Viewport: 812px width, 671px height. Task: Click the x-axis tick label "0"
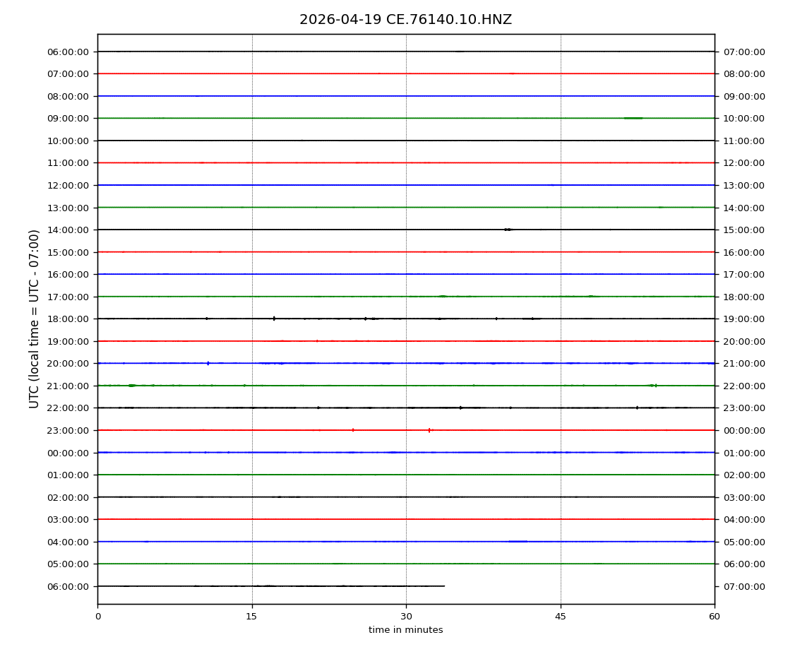(97, 617)
